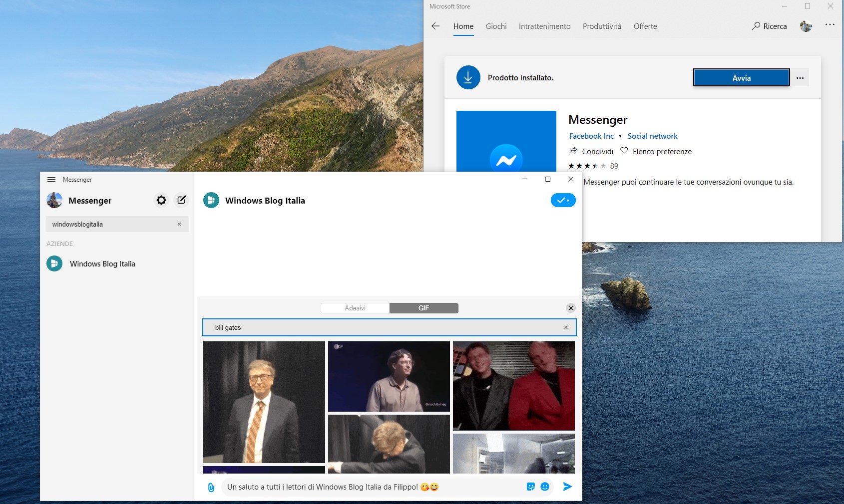Select the grey office GIF thumbnail
The width and height of the screenshot is (844, 504).
click(x=514, y=454)
